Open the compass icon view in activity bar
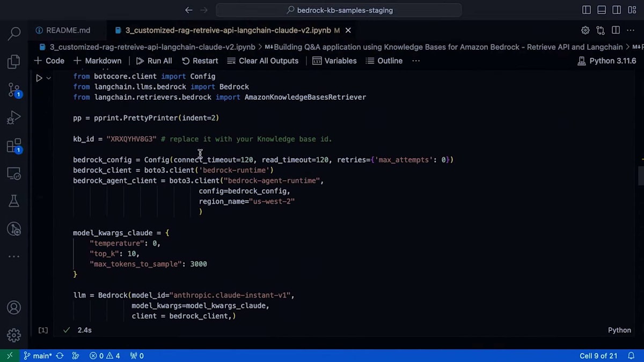This screenshot has height=362, width=644. [14, 229]
